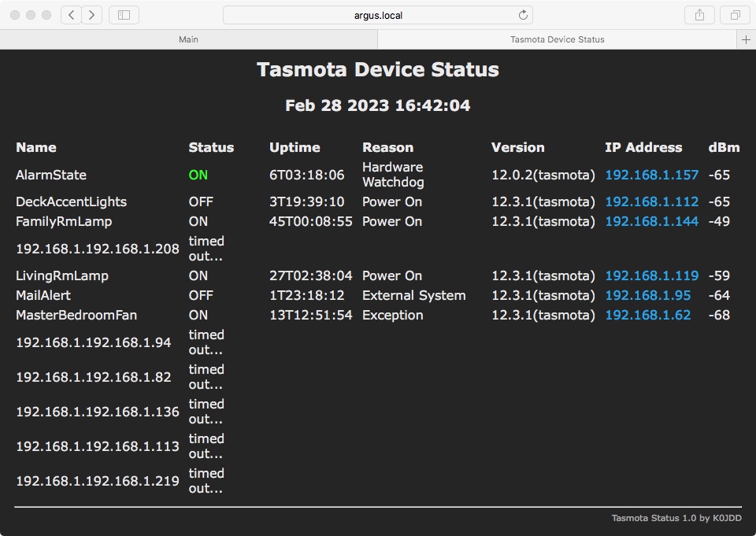Click the macOS window minimize button

(31, 15)
